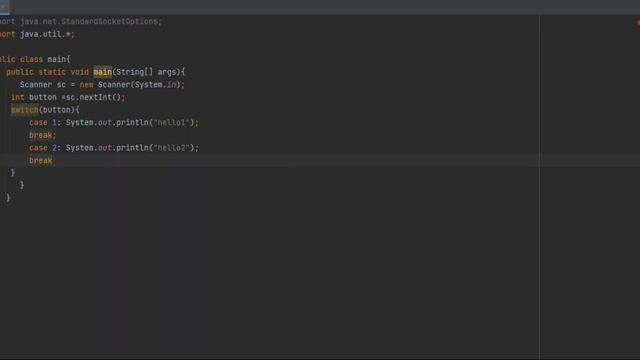This screenshot has width=640, height=360.
Task: Click the highlighted 'switch' keyword
Action: tap(24, 110)
